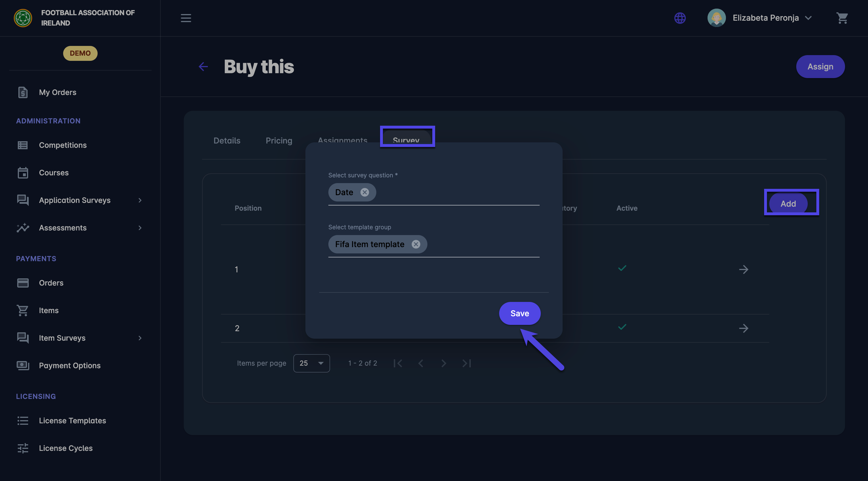Click the Select survey question input field

[458, 193]
